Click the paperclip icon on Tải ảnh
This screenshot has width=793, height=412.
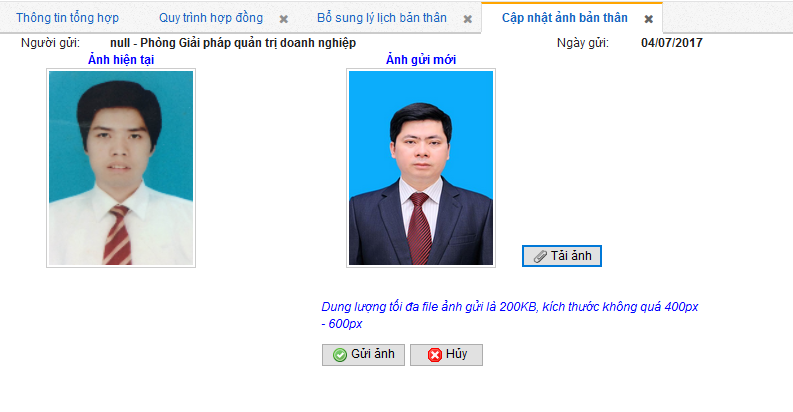(x=540, y=256)
